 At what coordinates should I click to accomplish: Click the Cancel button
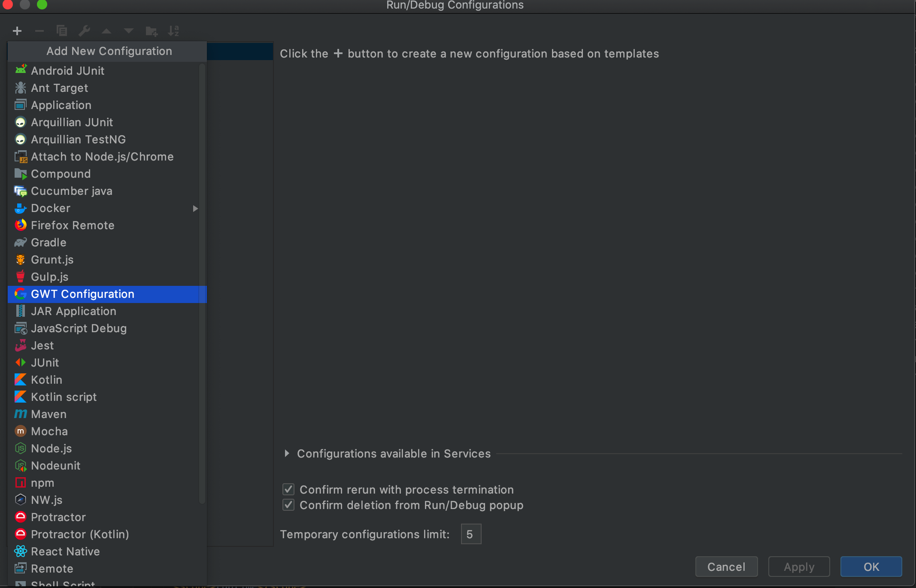click(726, 567)
